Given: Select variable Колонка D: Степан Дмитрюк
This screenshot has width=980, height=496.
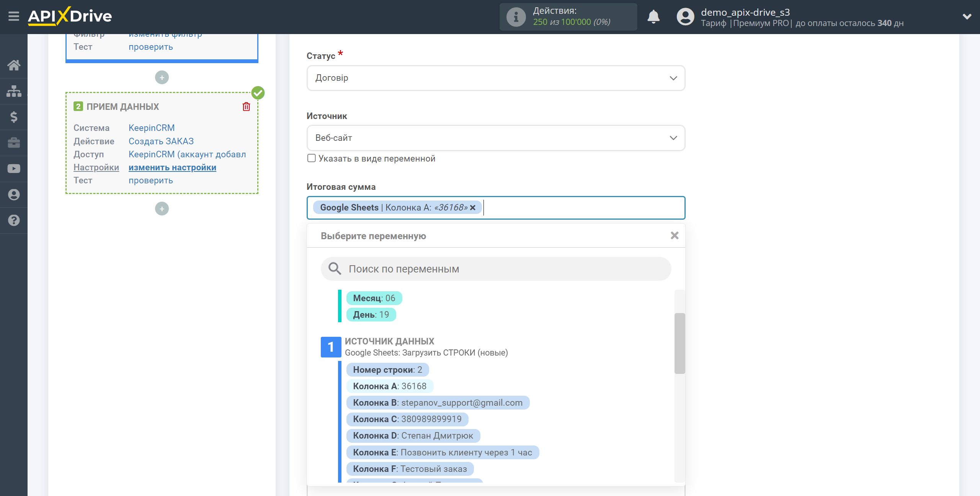Looking at the screenshot, I should 413,436.
